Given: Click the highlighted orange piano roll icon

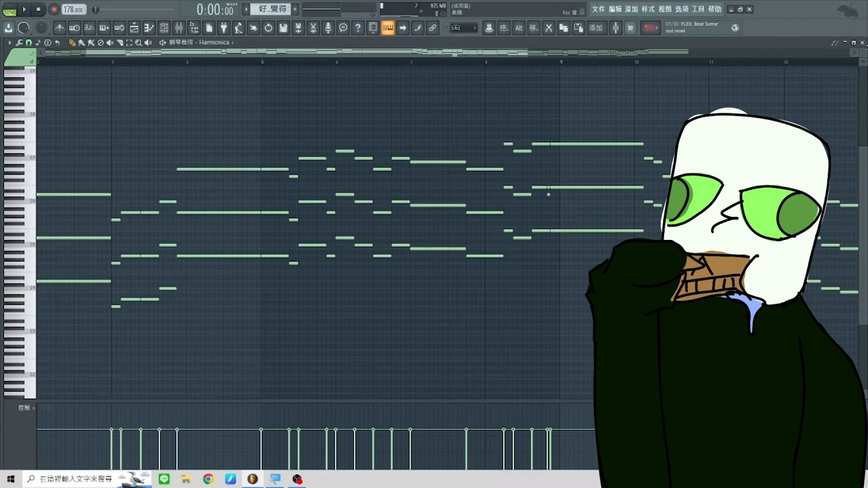Looking at the screenshot, I should pos(388,28).
